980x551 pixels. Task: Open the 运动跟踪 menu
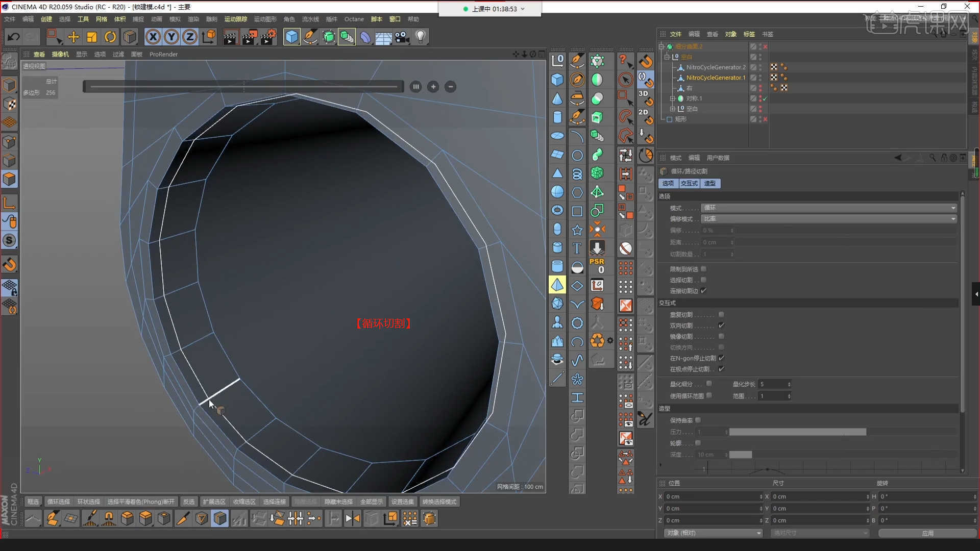coord(235,19)
